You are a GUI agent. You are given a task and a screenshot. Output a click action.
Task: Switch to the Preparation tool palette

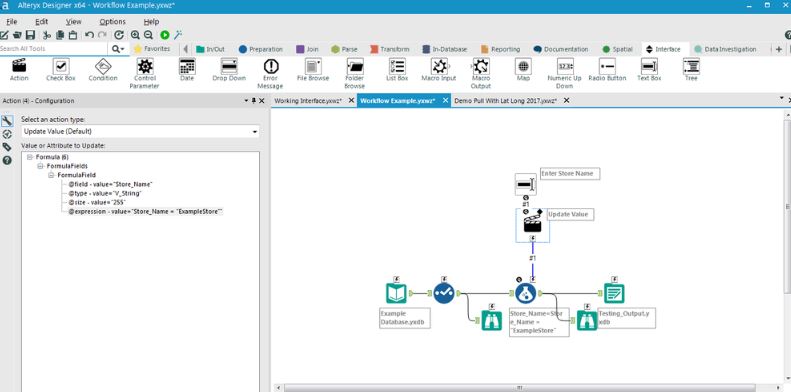pyautogui.click(x=260, y=49)
